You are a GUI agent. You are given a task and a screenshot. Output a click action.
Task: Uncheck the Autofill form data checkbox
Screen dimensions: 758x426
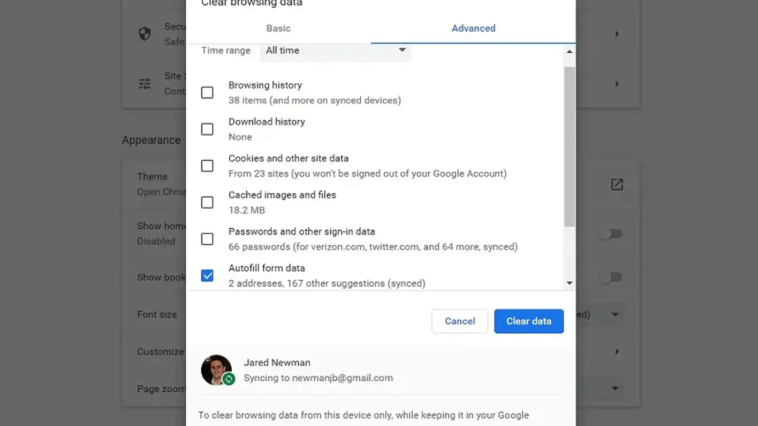pyautogui.click(x=207, y=276)
